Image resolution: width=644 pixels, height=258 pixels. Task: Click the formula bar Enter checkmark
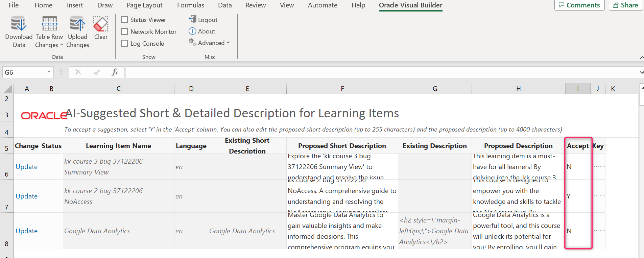(x=97, y=72)
